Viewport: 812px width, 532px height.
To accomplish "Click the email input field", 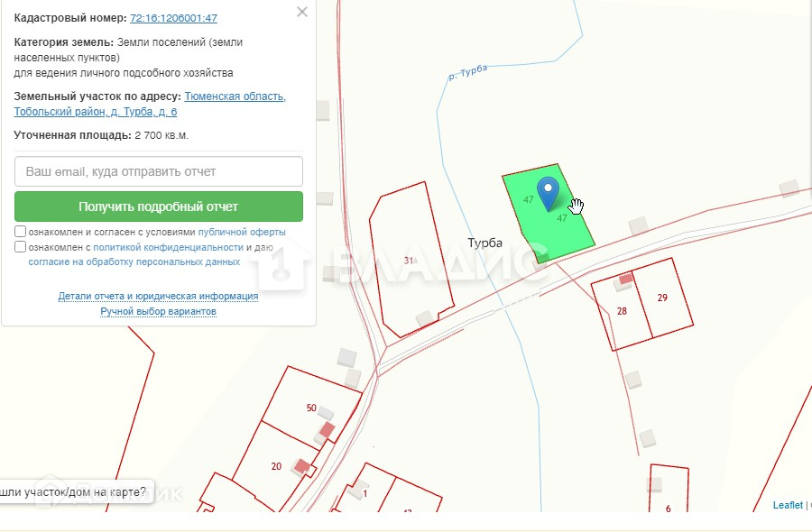I will (x=159, y=171).
